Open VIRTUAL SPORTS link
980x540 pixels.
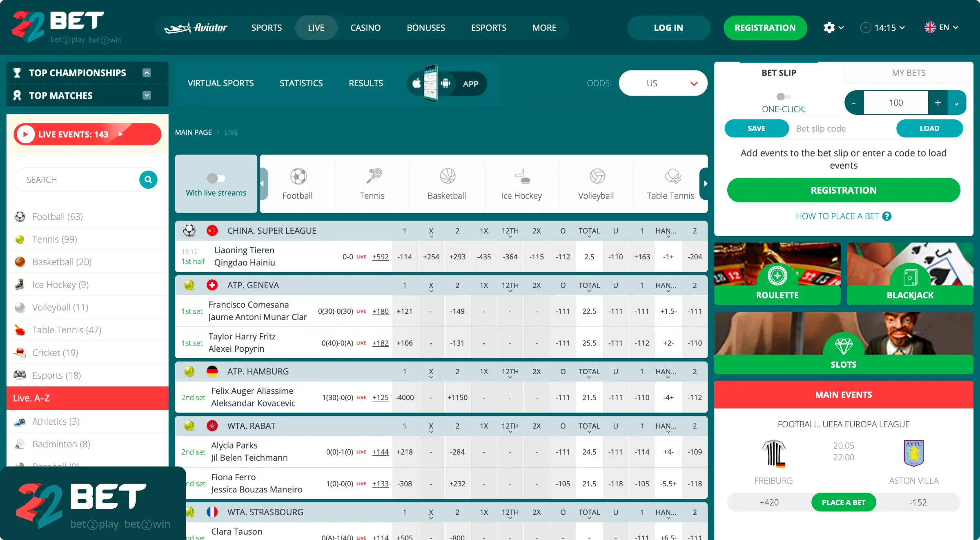(x=220, y=83)
